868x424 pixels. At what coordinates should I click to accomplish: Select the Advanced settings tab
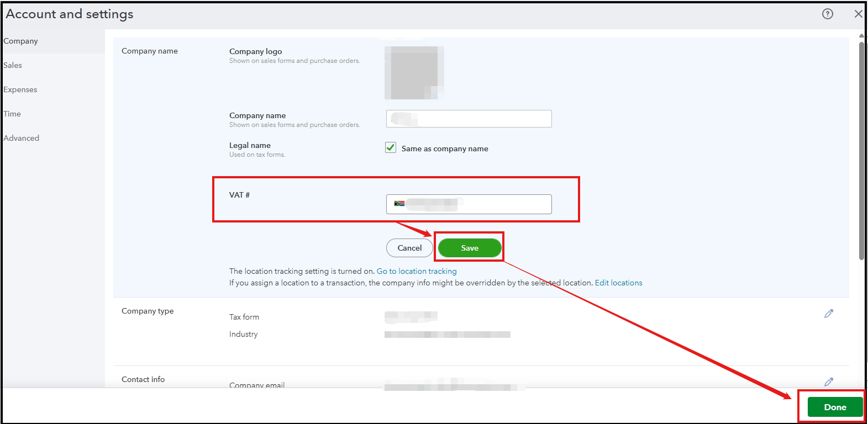(x=22, y=138)
